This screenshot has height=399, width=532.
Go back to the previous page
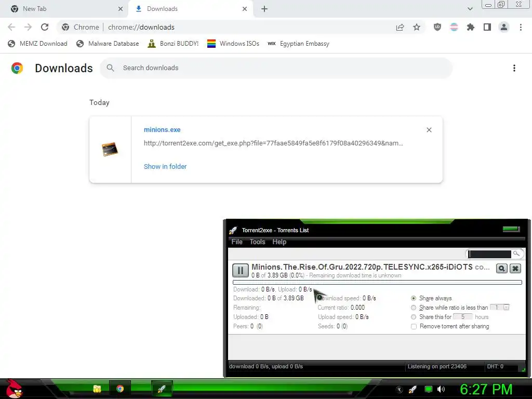pyautogui.click(x=11, y=27)
